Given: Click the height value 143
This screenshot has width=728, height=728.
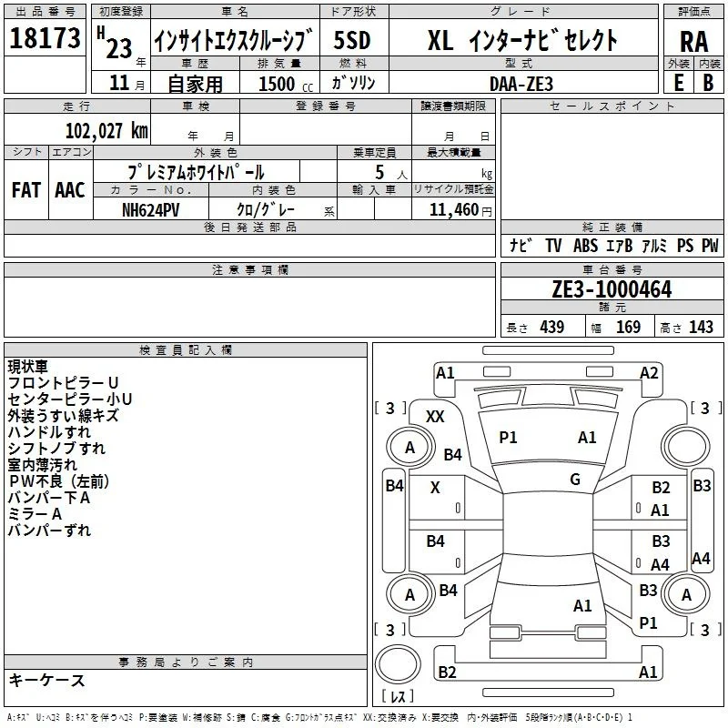Looking at the screenshot, I should (x=701, y=327).
